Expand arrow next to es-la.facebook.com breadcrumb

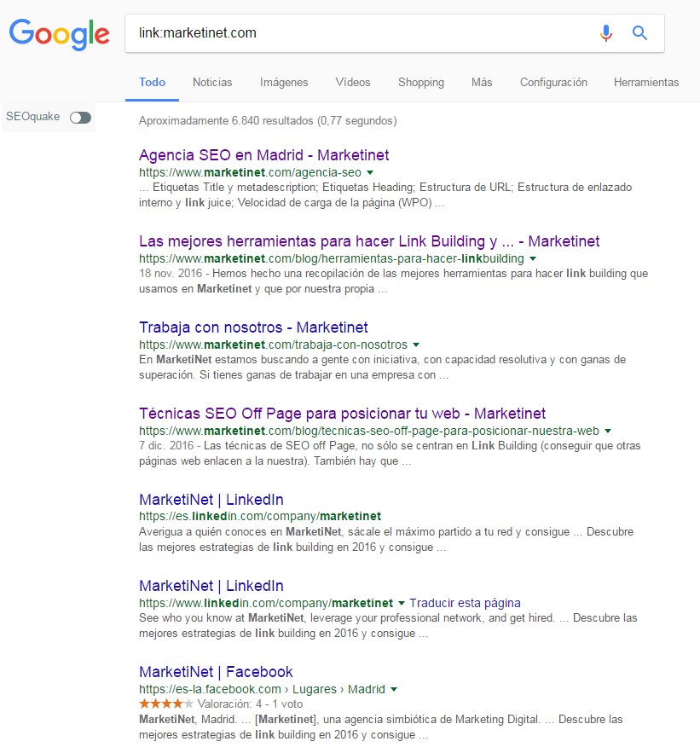tap(394, 689)
